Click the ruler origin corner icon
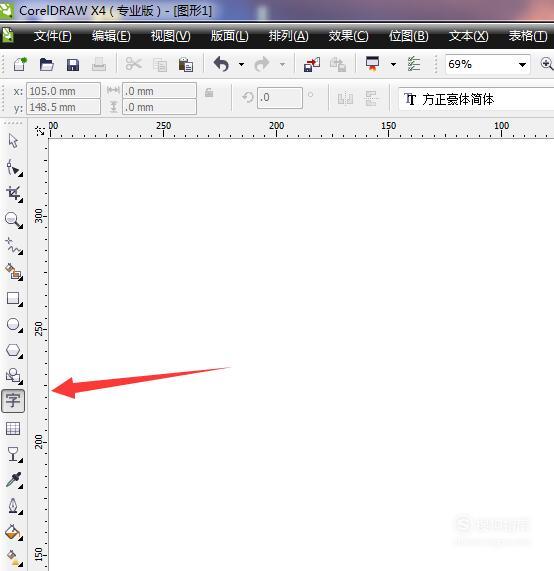 (39, 131)
